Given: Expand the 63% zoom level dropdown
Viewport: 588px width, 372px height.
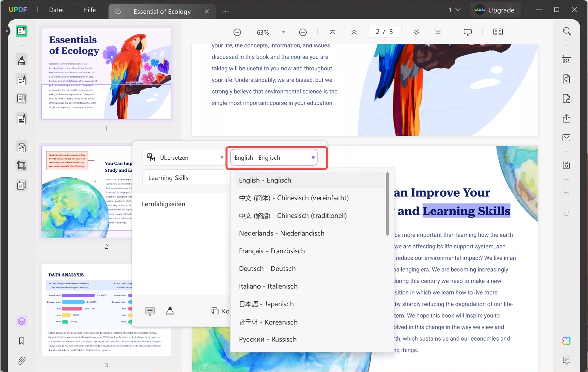Looking at the screenshot, I should [283, 32].
